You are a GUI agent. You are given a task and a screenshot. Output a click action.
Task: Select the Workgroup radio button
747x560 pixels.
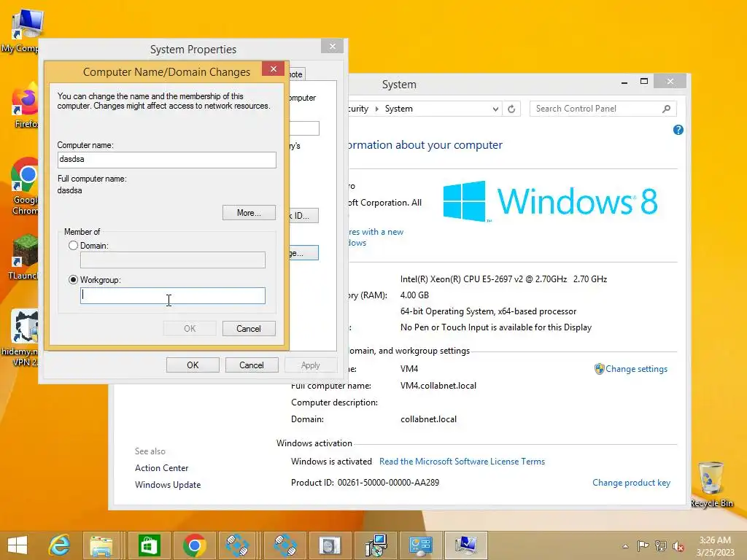(x=73, y=280)
